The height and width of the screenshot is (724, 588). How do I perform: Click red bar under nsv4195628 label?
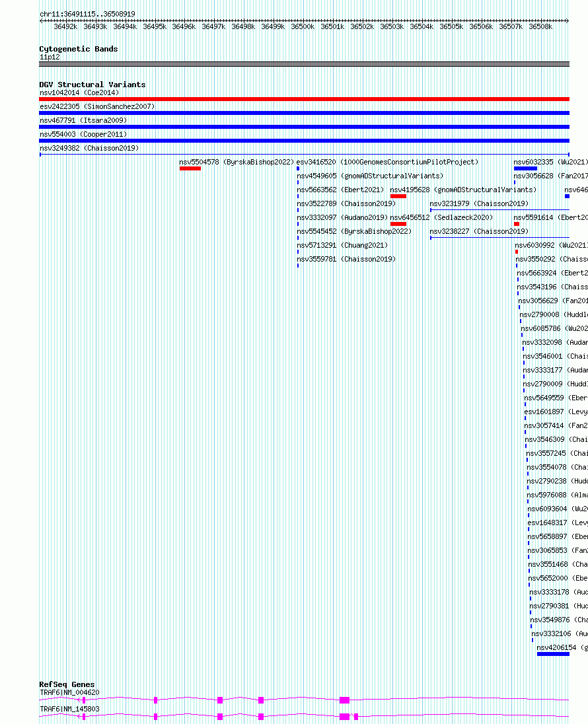[x=398, y=196]
